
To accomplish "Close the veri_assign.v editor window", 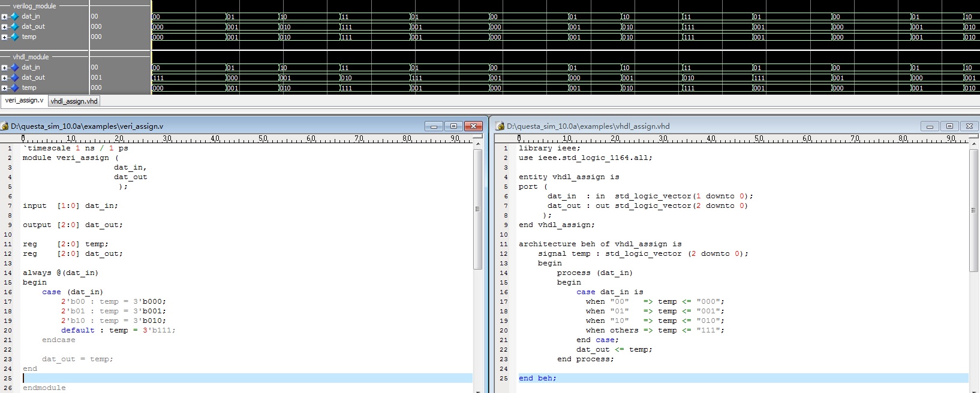I will click(473, 126).
